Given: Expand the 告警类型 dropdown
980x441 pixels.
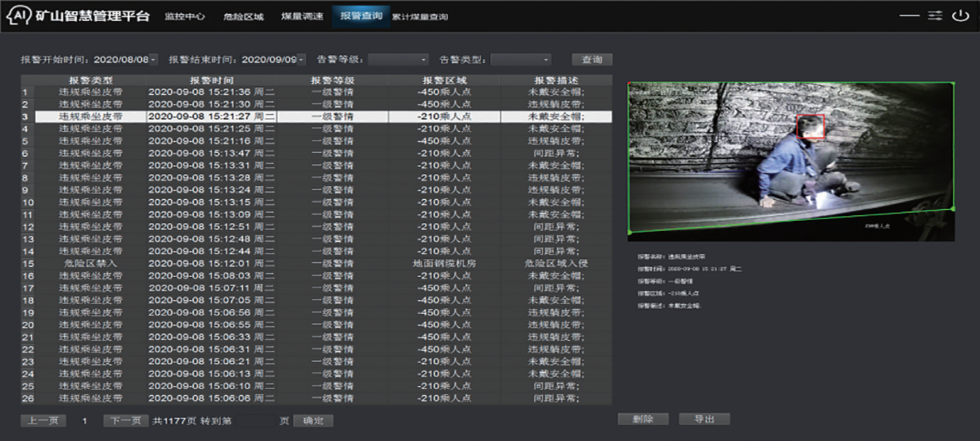Looking at the screenshot, I should tap(520, 60).
